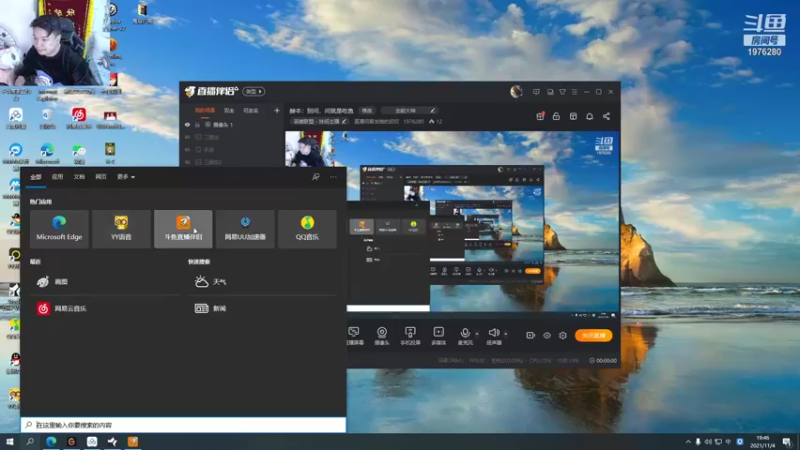
Task: Open the Edge icon on the taskbar
Action: coord(51,441)
